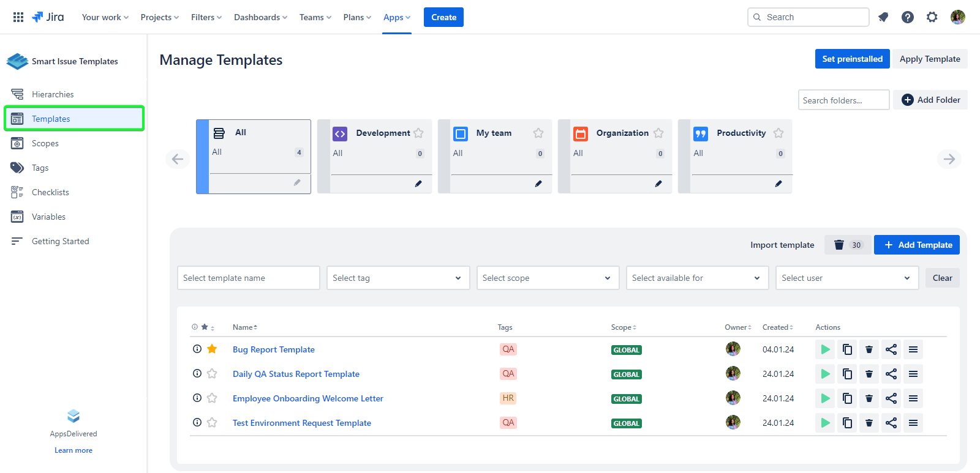Go to Checklists in the sidebar
This screenshot has height=473, width=980.
pyautogui.click(x=50, y=192)
